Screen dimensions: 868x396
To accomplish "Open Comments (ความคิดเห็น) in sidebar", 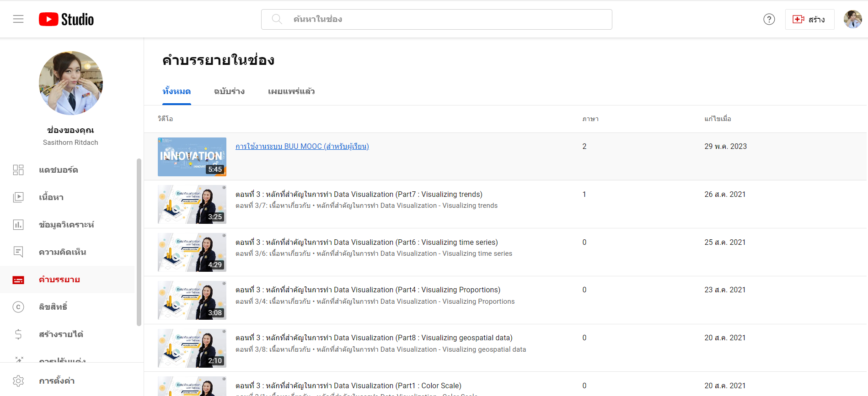I will 62,252.
